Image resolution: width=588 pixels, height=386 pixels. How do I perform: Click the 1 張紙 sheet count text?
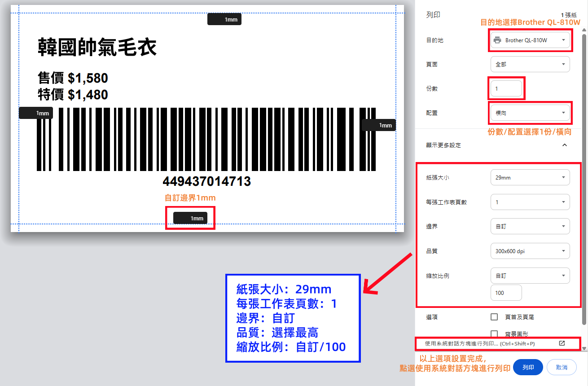pyautogui.click(x=568, y=15)
